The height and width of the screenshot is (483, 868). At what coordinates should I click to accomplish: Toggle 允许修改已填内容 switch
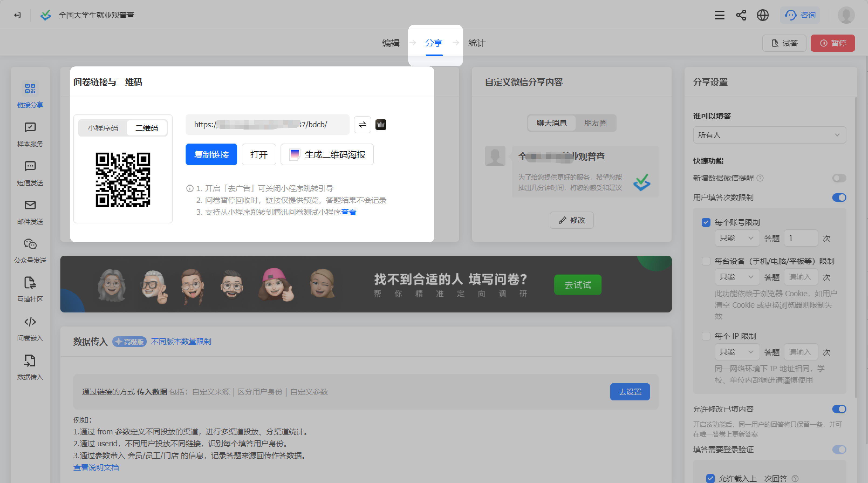tap(839, 409)
